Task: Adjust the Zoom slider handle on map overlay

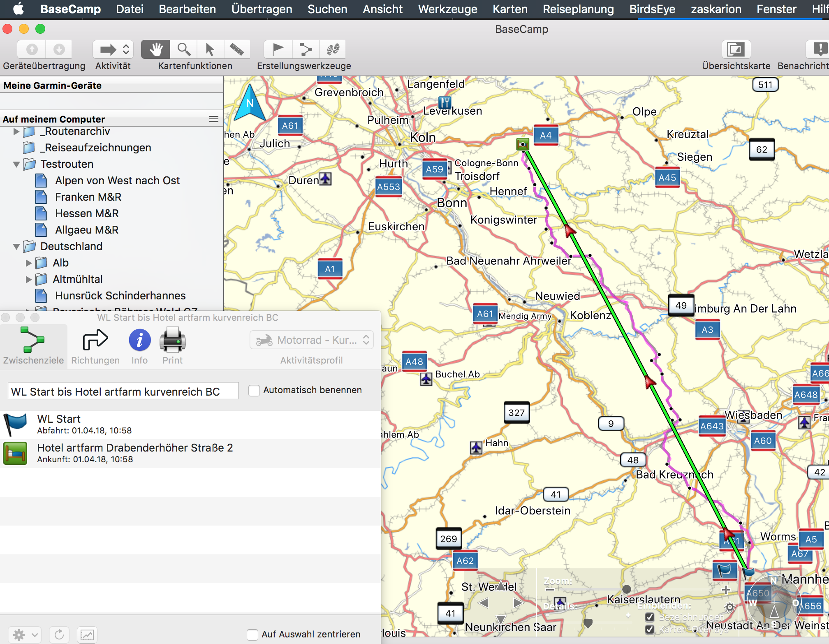Action: 627,589
